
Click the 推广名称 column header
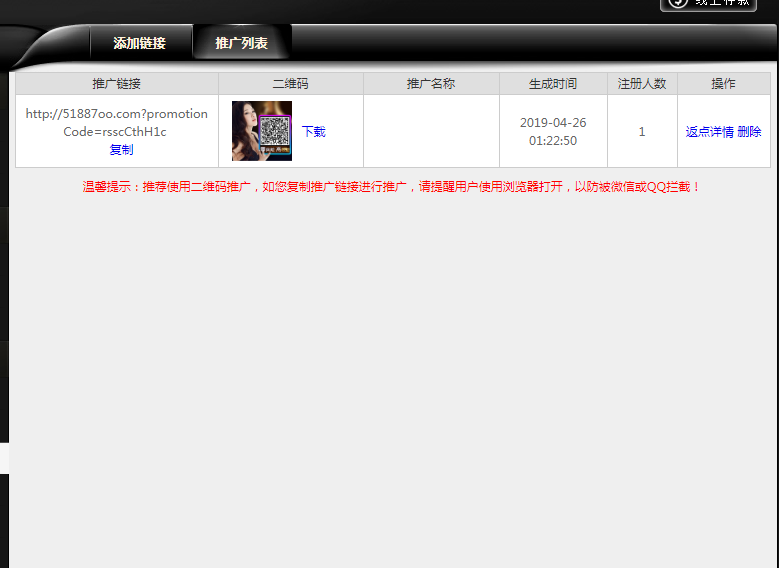[431, 84]
